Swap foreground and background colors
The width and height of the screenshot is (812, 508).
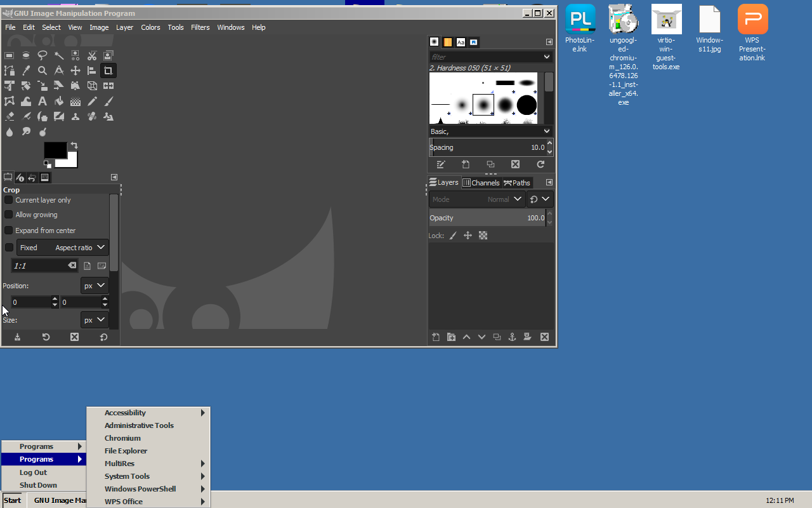pos(74,145)
